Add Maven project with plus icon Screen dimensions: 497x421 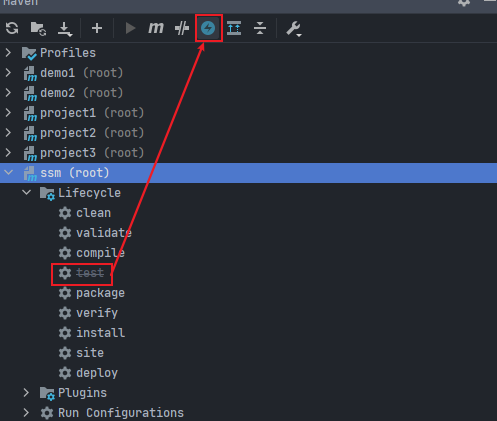[x=97, y=28]
